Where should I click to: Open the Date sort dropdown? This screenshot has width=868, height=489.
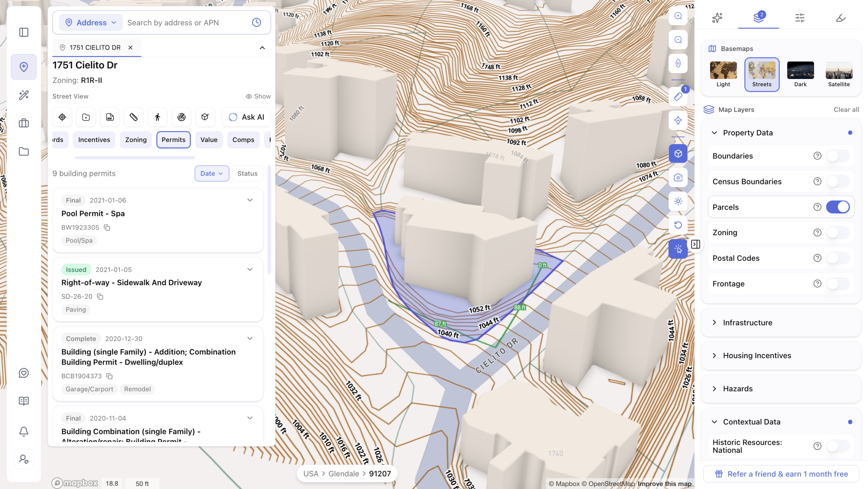[212, 173]
